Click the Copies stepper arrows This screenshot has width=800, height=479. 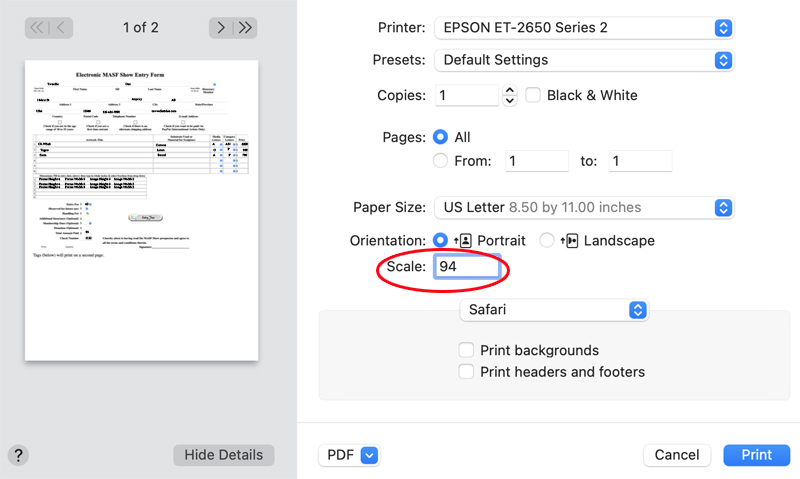tap(510, 96)
